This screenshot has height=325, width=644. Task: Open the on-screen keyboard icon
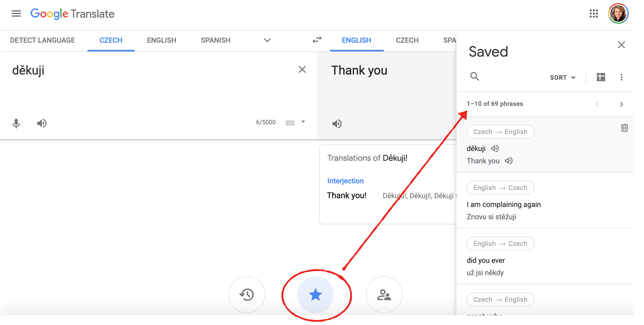[290, 123]
